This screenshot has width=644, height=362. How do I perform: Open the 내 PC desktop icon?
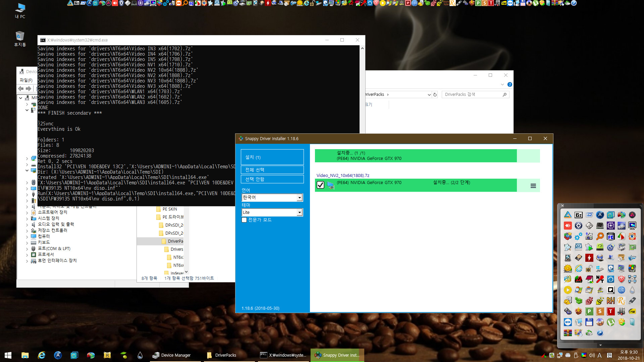tap(20, 11)
